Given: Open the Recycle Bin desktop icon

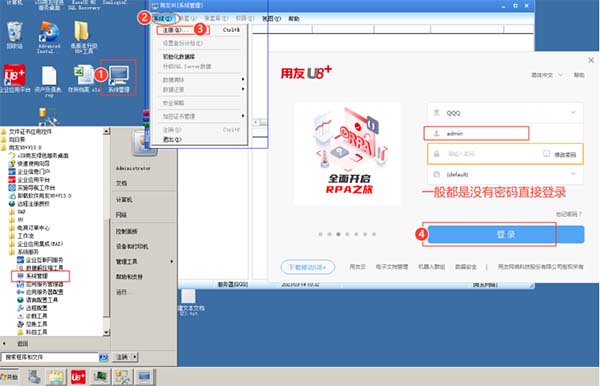Looking at the screenshot, I should click(x=15, y=33).
